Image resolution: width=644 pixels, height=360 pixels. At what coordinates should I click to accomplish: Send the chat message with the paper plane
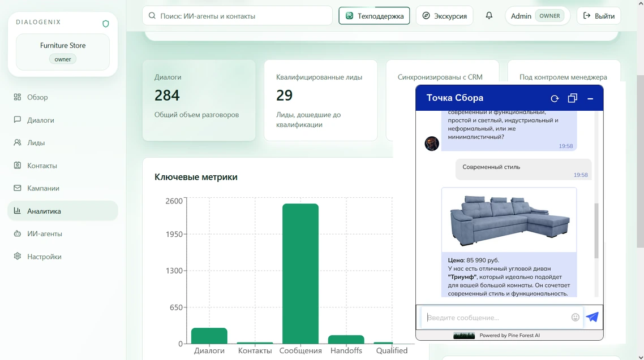(x=593, y=317)
